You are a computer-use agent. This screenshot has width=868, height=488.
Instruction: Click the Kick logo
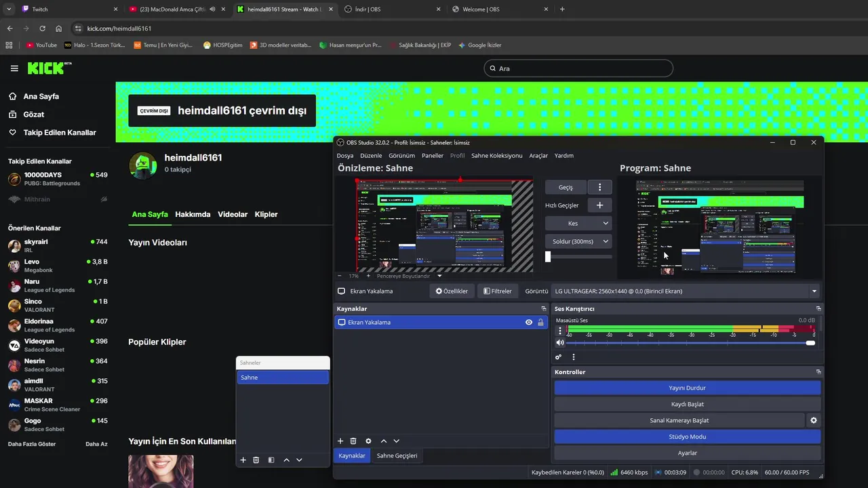click(x=50, y=68)
